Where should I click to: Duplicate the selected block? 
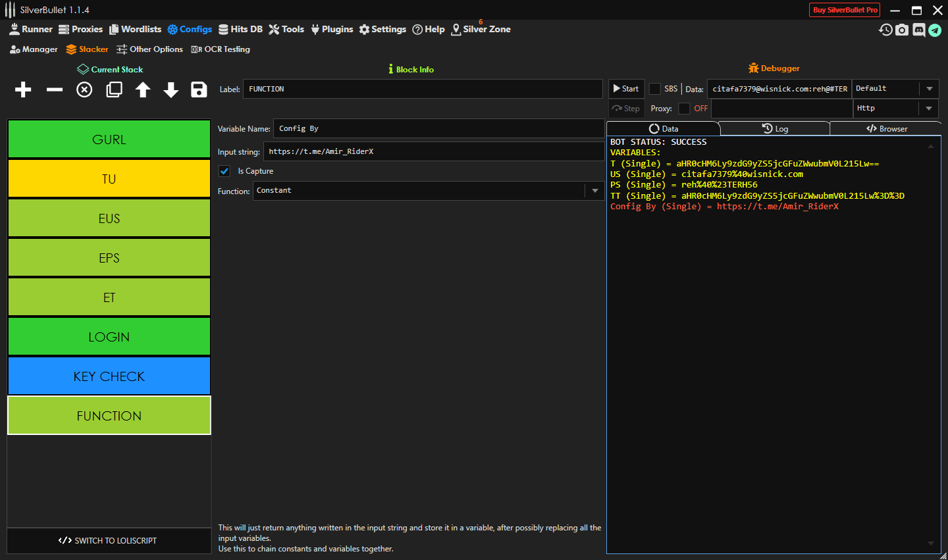[x=114, y=89]
